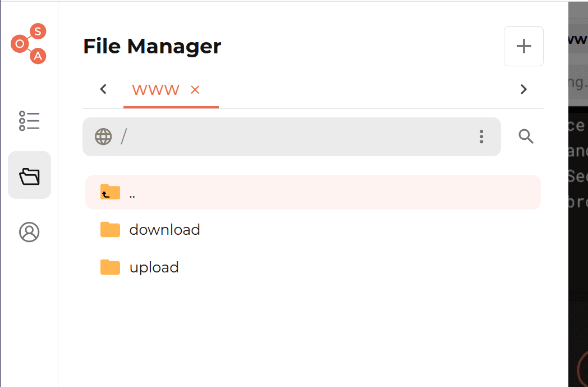
Task: Click the OSA logo in sidebar
Action: tap(29, 44)
